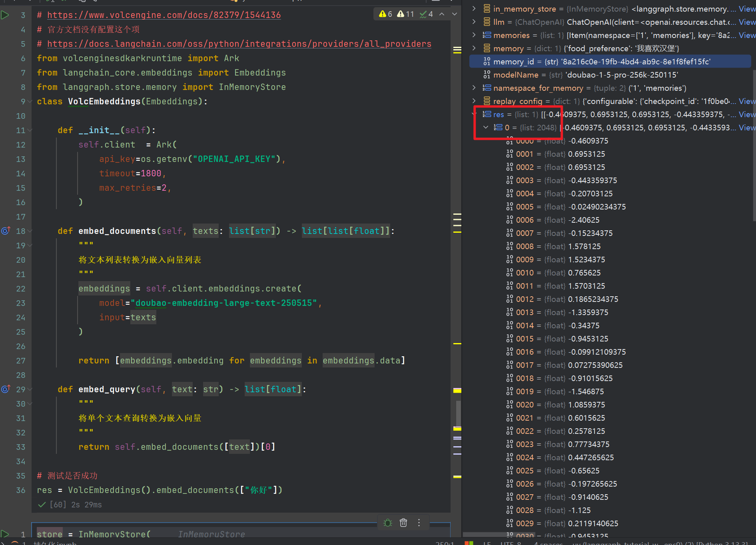Go to previous highlighted problem arrow
This screenshot has width=756, height=545.
click(442, 14)
